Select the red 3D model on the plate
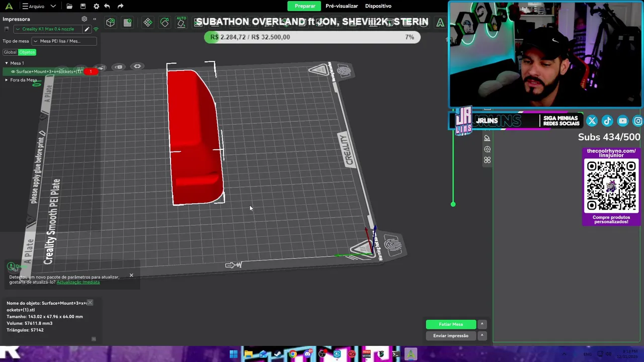 coord(195,137)
